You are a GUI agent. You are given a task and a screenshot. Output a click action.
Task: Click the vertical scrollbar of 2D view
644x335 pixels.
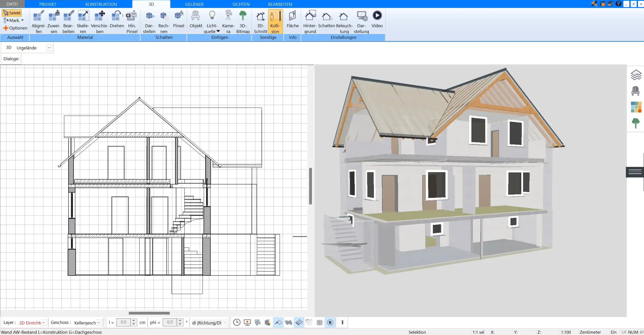[310, 186]
